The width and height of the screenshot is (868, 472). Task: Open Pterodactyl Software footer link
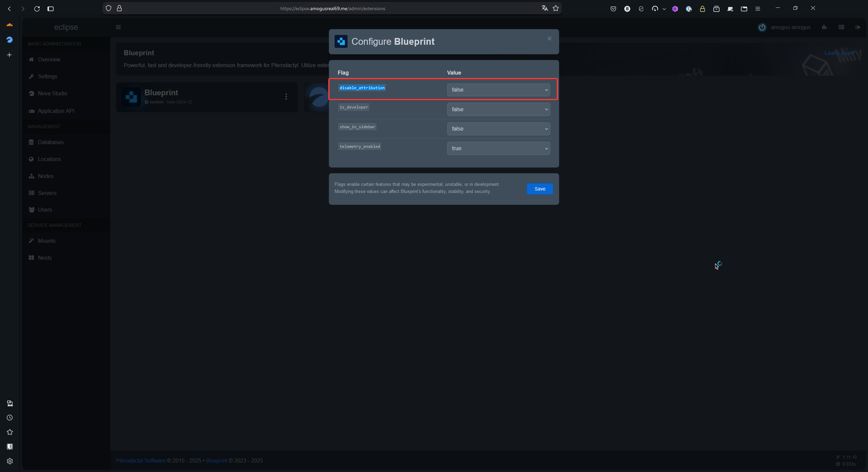click(x=141, y=460)
